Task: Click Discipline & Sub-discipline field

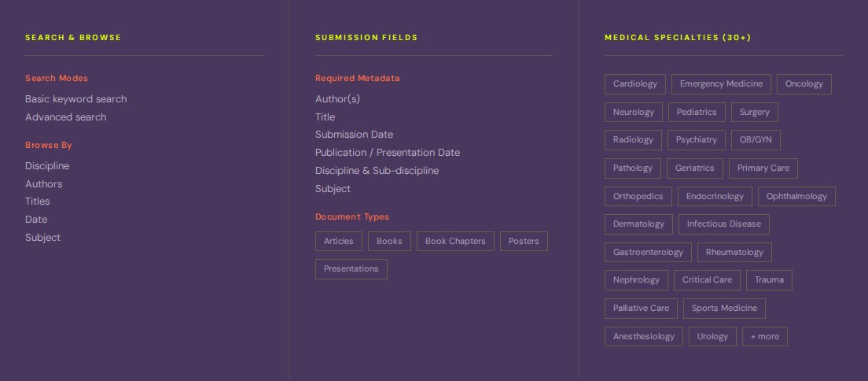Action: [x=377, y=171]
